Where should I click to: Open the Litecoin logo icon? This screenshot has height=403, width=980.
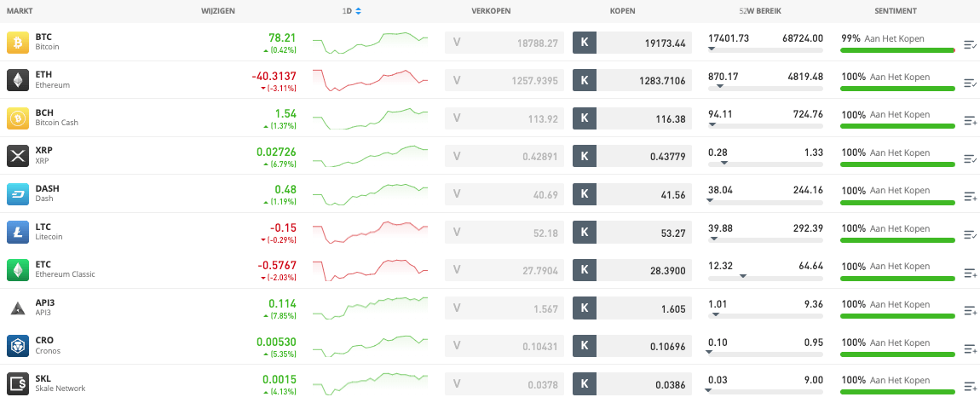click(18, 232)
